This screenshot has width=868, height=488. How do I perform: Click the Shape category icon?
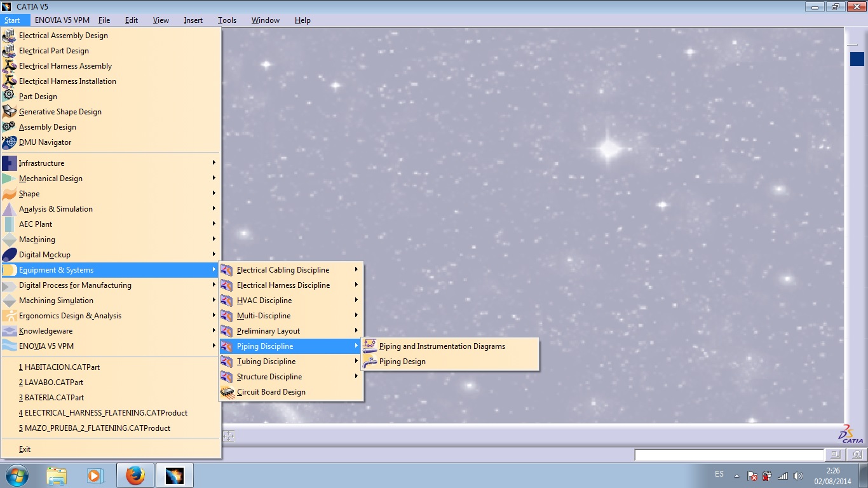pyautogui.click(x=9, y=194)
